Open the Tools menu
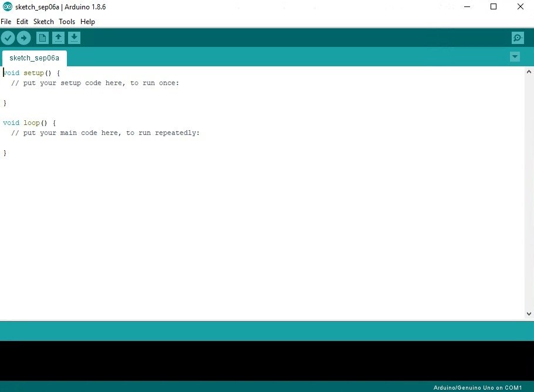This screenshot has height=392, width=534. coord(66,22)
